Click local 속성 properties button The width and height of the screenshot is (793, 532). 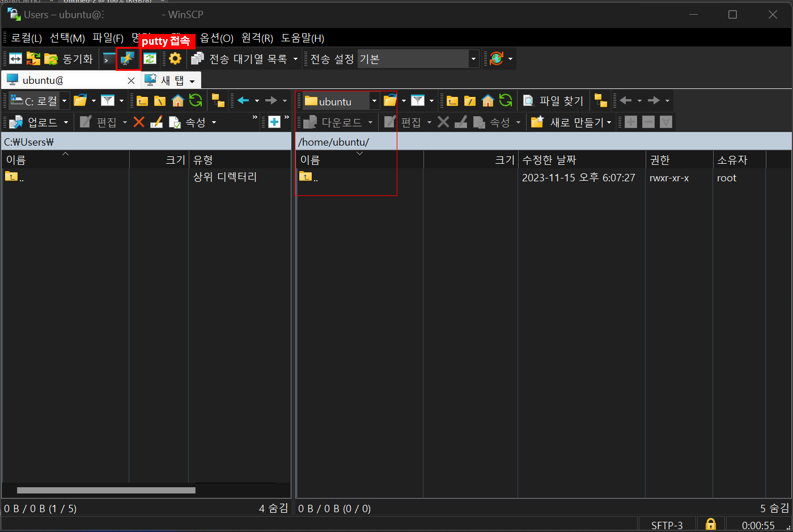(x=188, y=122)
